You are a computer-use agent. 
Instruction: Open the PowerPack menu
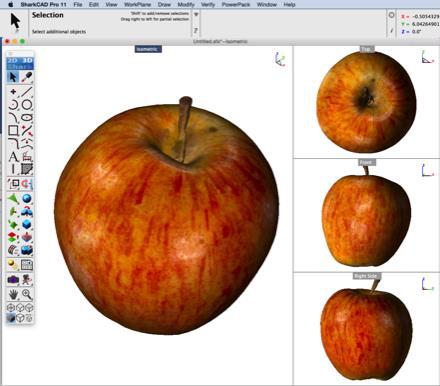pos(236,5)
